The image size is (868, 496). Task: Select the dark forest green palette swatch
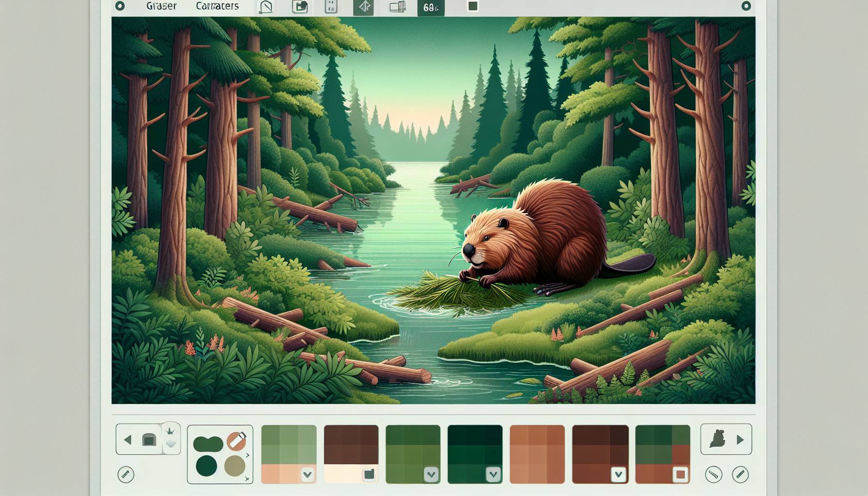(475, 454)
